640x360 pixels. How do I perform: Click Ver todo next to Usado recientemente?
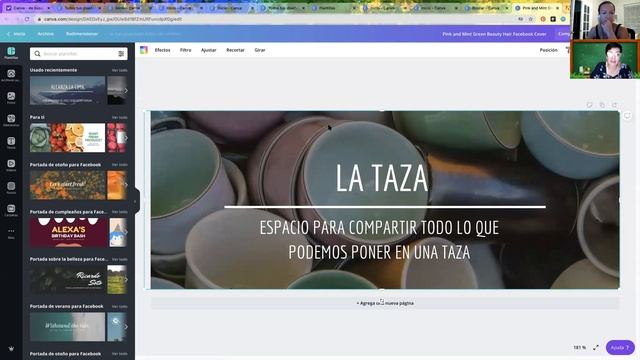coord(120,70)
